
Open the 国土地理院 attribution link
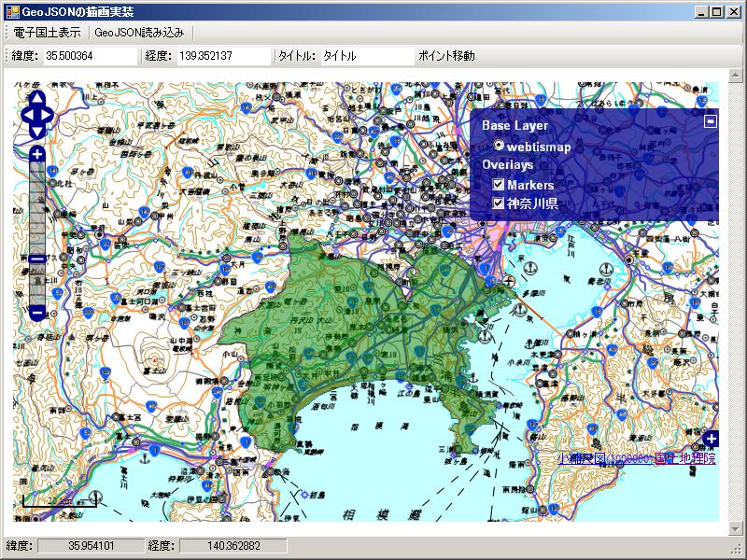pyautogui.click(x=685, y=458)
